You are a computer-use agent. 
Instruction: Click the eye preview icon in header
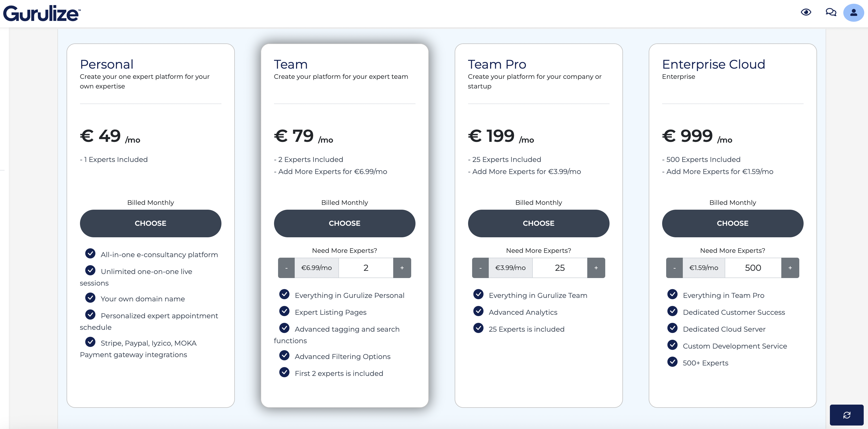pyautogui.click(x=806, y=12)
